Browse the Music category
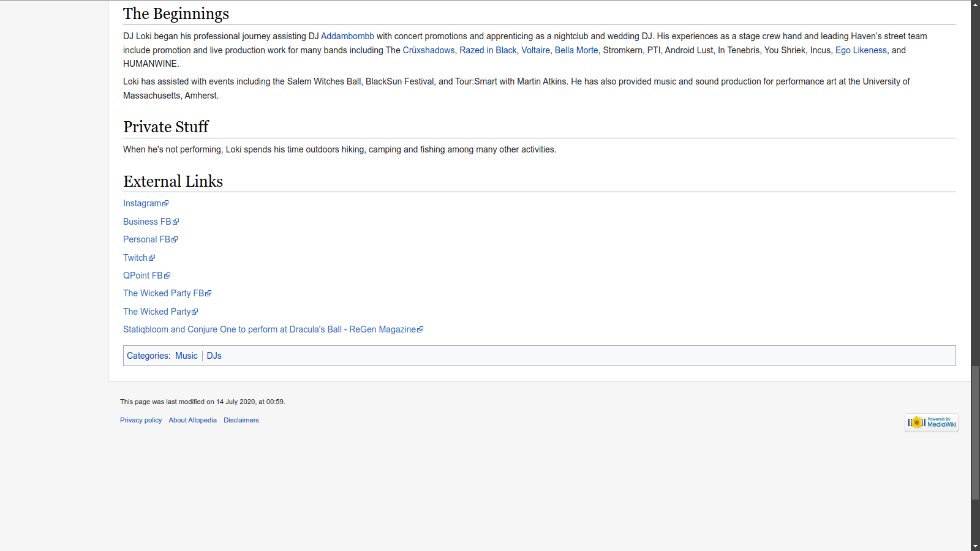The image size is (980, 551). coord(186,356)
